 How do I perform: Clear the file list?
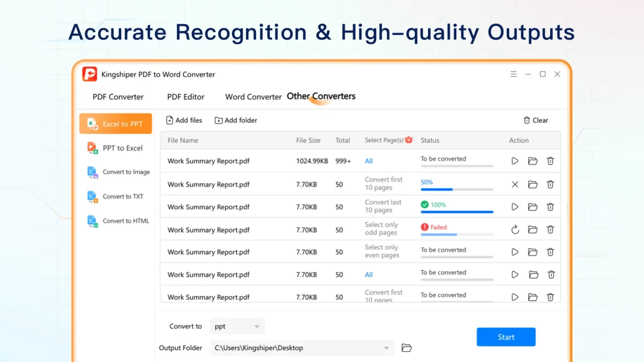[x=536, y=120]
